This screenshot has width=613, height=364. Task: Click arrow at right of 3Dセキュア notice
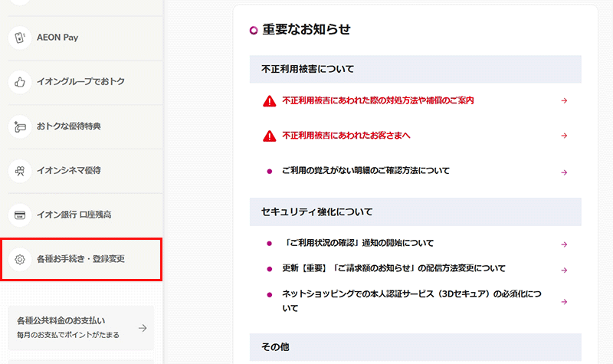pyautogui.click(x=564, y=301)
